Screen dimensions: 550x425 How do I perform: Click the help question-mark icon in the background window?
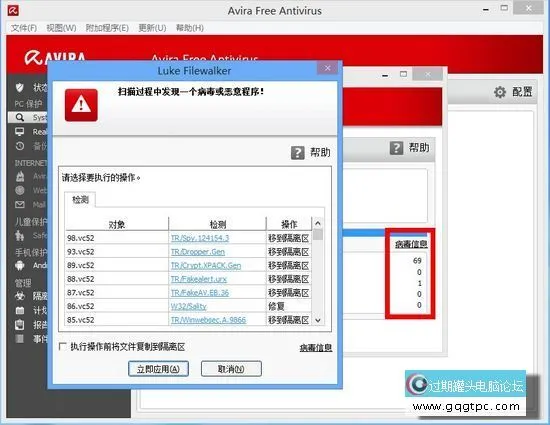click(396, 148)
